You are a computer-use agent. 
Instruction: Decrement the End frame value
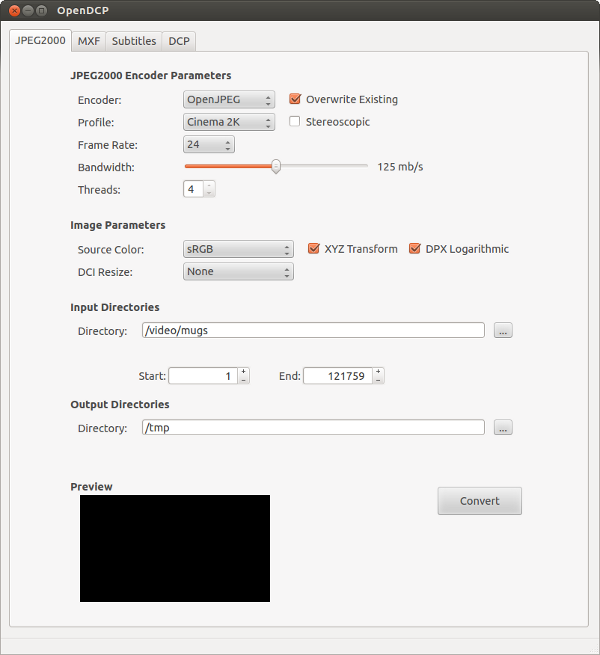378,380
